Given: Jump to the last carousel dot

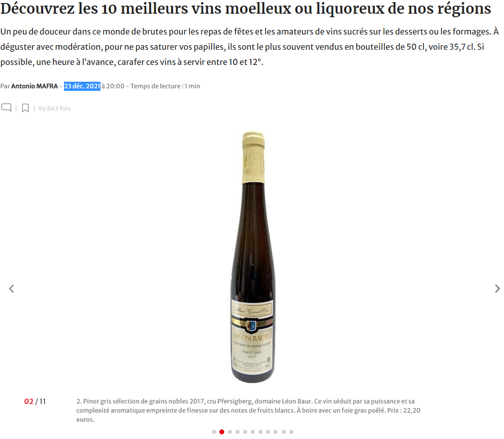Looking at the screenshot, I should [291, 432].
